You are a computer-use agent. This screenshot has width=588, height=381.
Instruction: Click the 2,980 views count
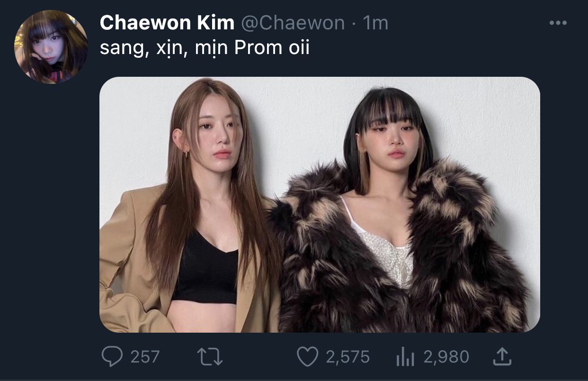click(446, 357)
